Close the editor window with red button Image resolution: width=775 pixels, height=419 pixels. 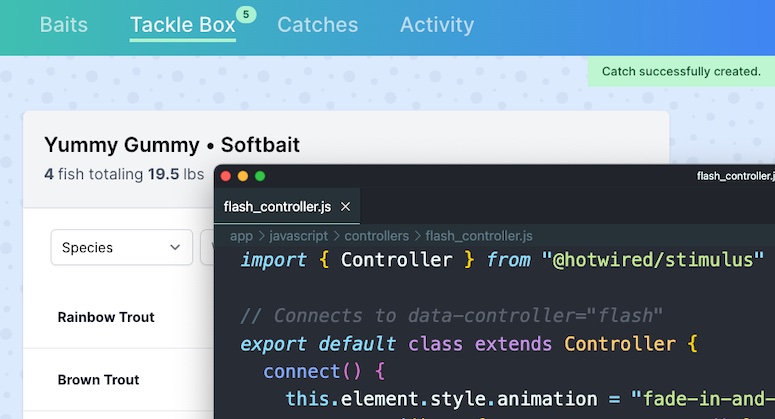point(226,176)
